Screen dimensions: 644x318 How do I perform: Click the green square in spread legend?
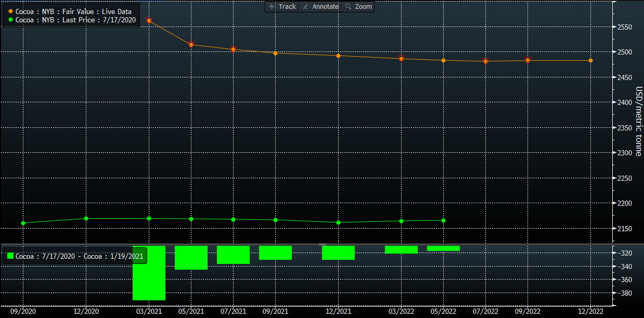[x=10, y=256]
